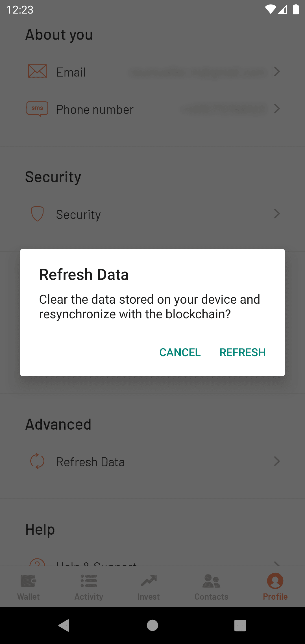Open the Security row chevron

[277, 214]
